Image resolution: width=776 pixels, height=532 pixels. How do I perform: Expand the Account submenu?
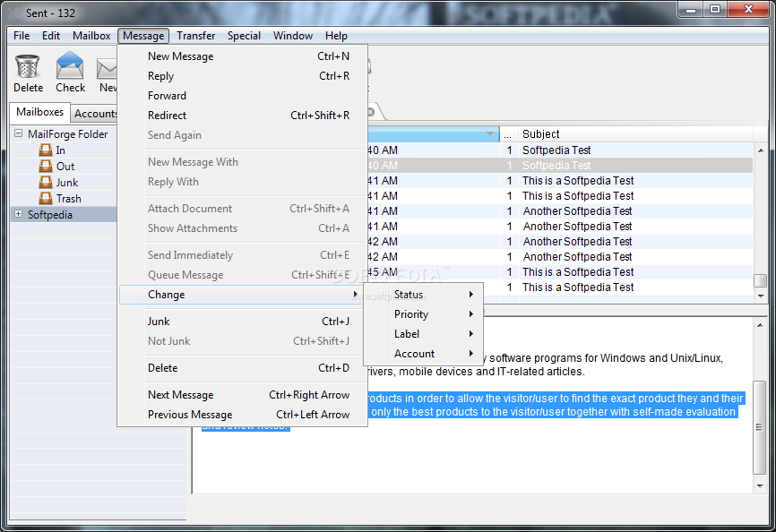click(x=423, y=354)
